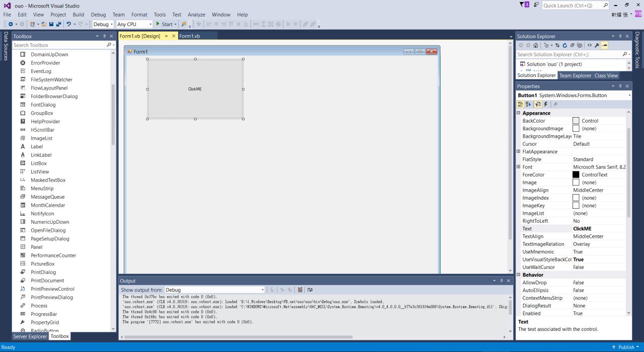Click the Home icon in Solution Explorer
644x352 pixels.
[535, 45]
